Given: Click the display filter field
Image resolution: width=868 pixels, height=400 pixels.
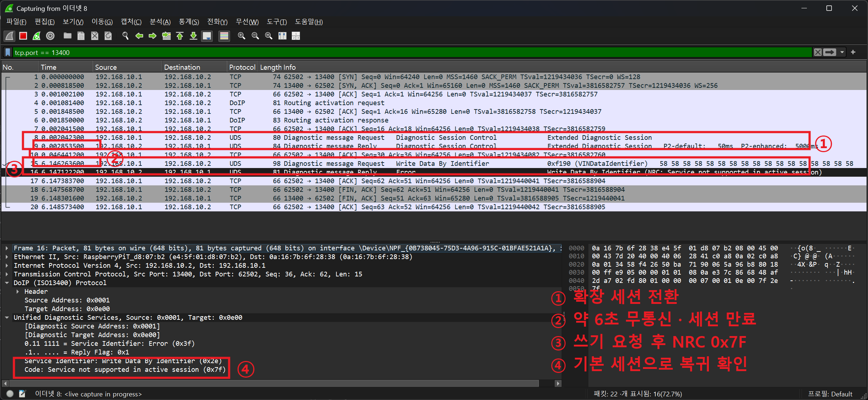Looking at the screenshot, I should [412, 52].
